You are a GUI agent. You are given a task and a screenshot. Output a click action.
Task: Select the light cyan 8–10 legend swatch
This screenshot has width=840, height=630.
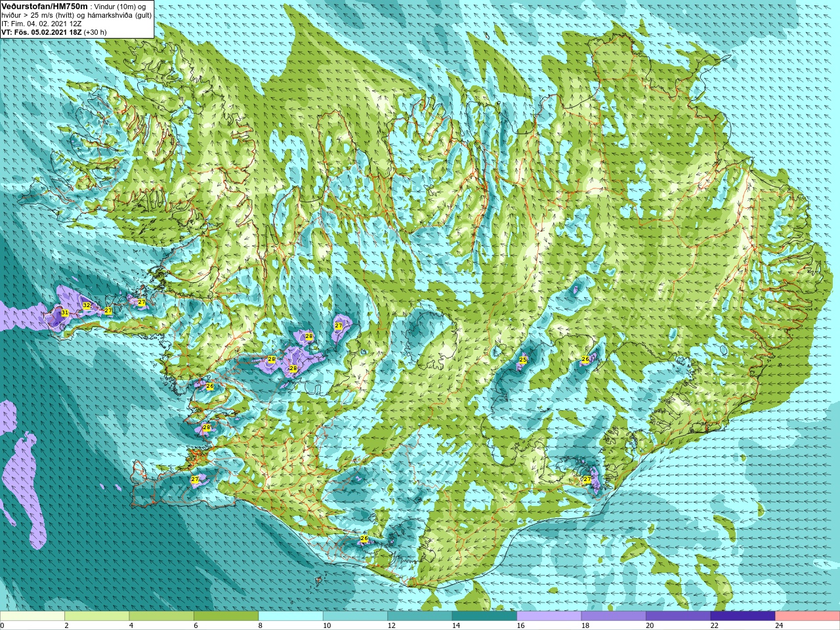(291, 616)
